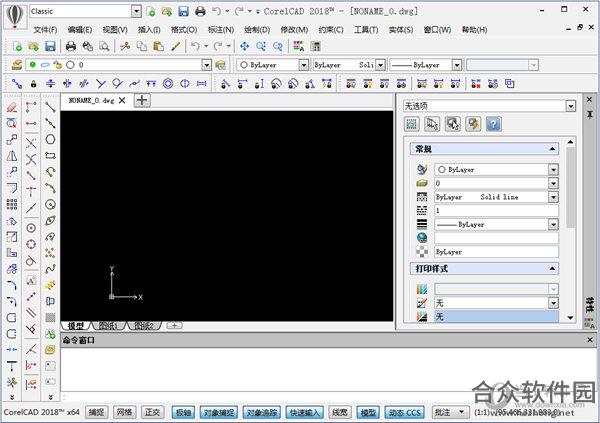Select the Pattern array tool

(12, 204)
